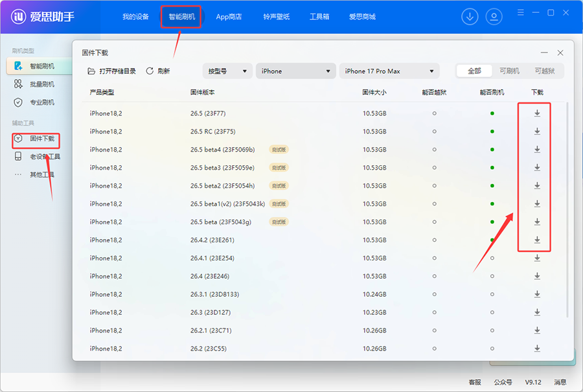Download firmware 26.2.1 (23C71)
Screen dimensions: 583x392
point(537,330)
